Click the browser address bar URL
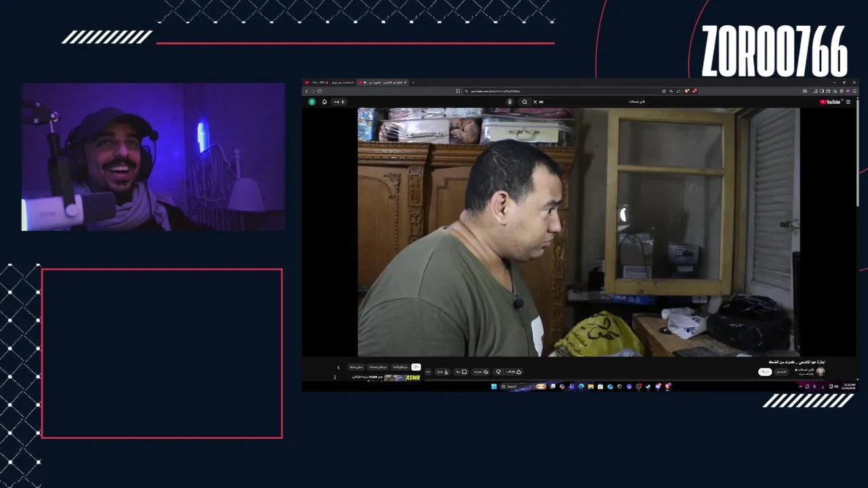868x488 pixels. (x=496, y=91)
